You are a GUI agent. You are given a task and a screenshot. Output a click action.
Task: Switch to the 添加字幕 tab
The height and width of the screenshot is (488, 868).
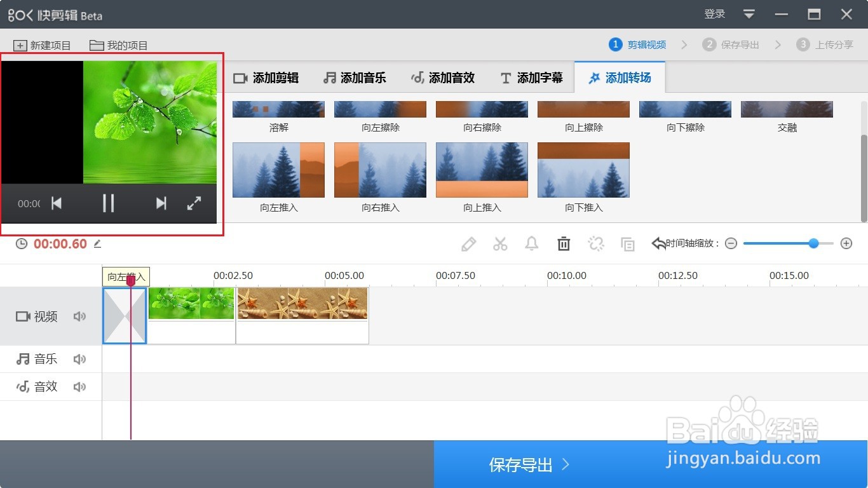pyautogui.click(x=532, y=78)
